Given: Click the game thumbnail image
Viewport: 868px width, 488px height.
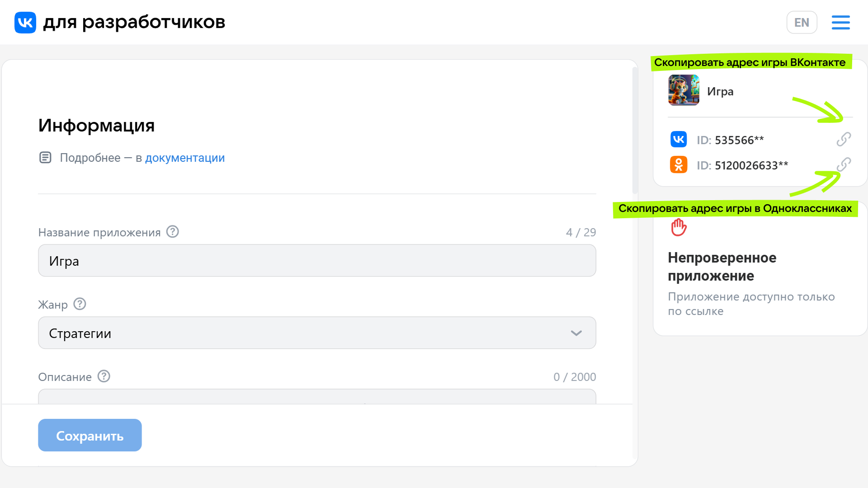Looking at the screenshot, I should 684,90.
